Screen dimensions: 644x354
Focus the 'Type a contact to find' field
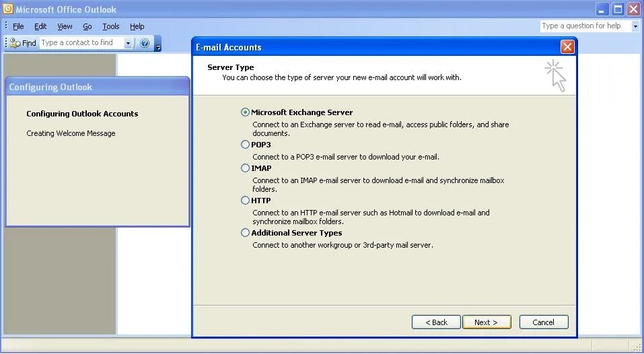[x=81, y=42]
